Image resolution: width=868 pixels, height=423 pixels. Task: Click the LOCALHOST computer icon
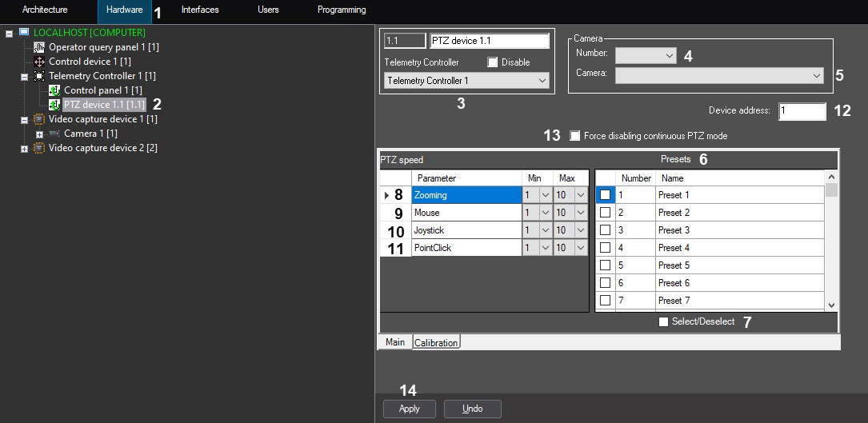(x=24, y=32)
